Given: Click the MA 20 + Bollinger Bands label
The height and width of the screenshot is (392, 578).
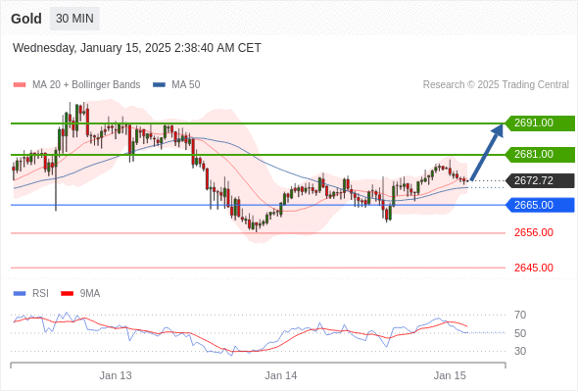Looking at the screenshot, I should (86, 85).
